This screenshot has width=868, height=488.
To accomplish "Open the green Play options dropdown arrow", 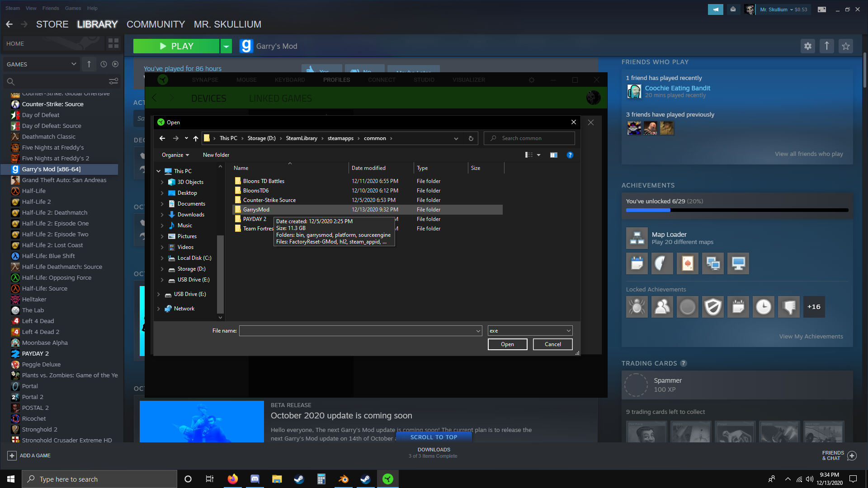I will pos(226,46).
